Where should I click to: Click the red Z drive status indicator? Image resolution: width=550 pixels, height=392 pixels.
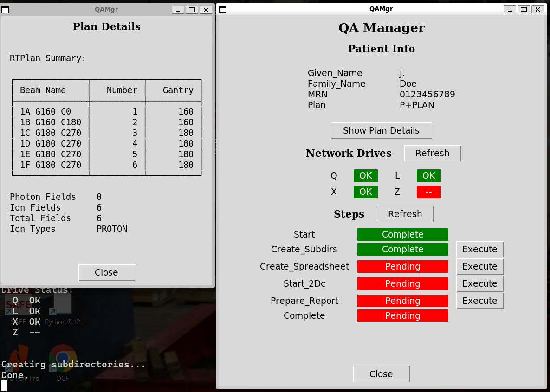coord(428,192)
